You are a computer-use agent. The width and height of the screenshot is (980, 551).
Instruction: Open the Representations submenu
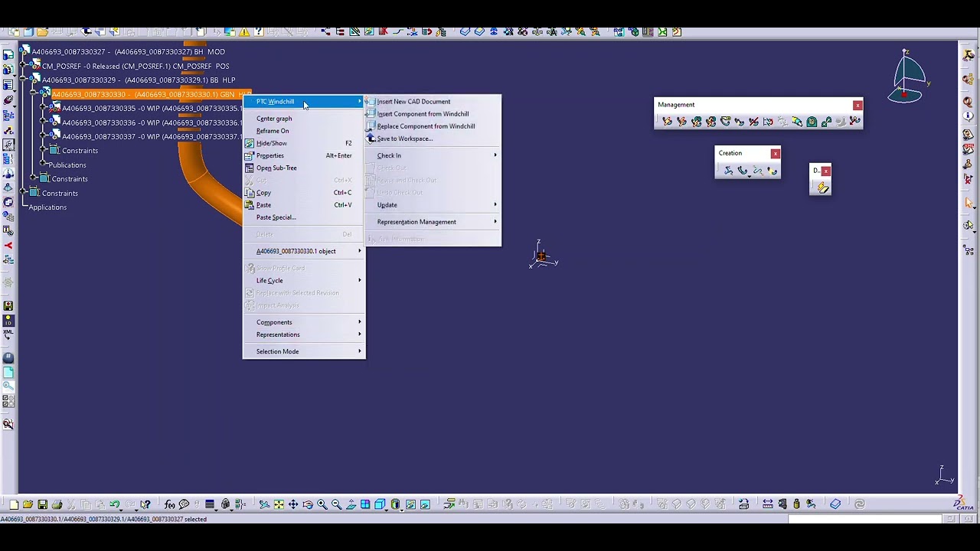304,334
